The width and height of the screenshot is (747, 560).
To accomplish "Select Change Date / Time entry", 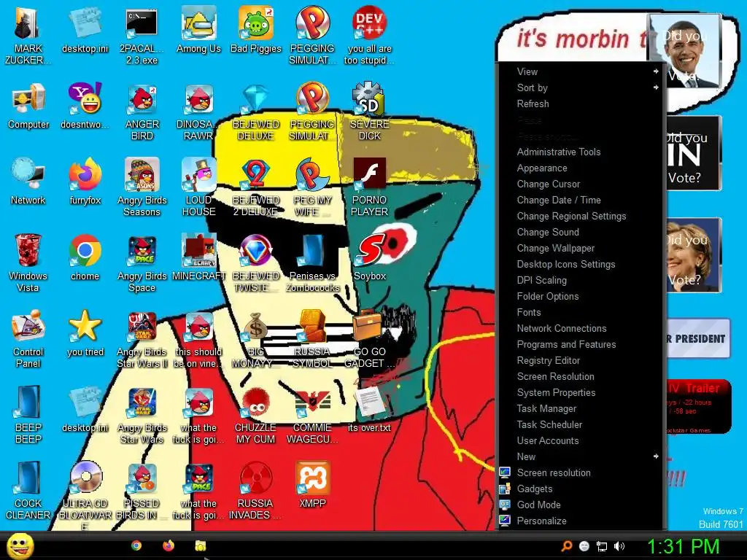I will tap(581, 200).
